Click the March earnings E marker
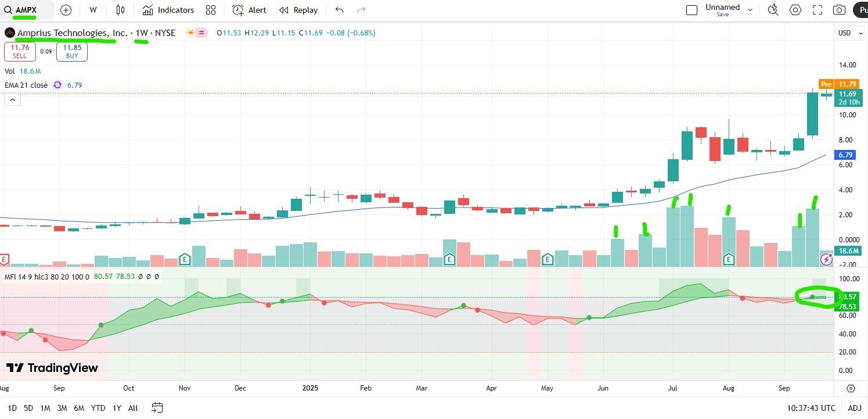Image resolution: width=868 pixels, height=419 pixels. click(449, 259)
